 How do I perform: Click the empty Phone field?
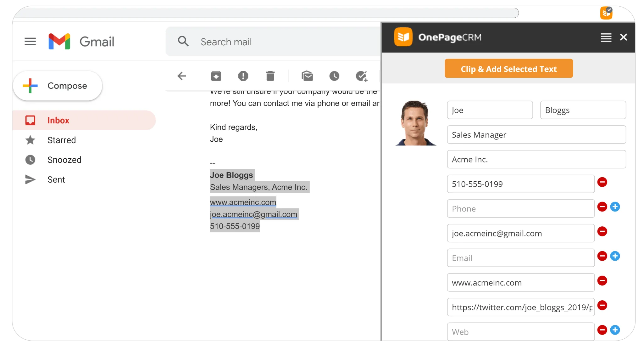[521, 208]
